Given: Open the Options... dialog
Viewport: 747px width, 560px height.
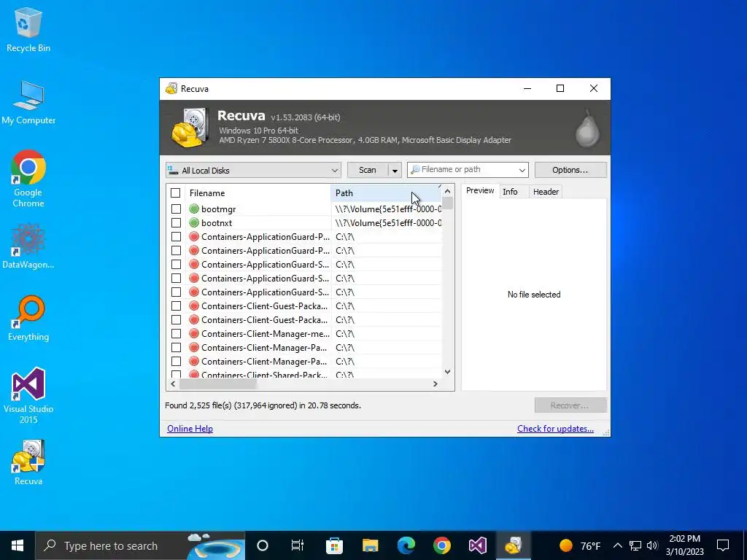Looking at the screenshot, I should coord(570,170).
